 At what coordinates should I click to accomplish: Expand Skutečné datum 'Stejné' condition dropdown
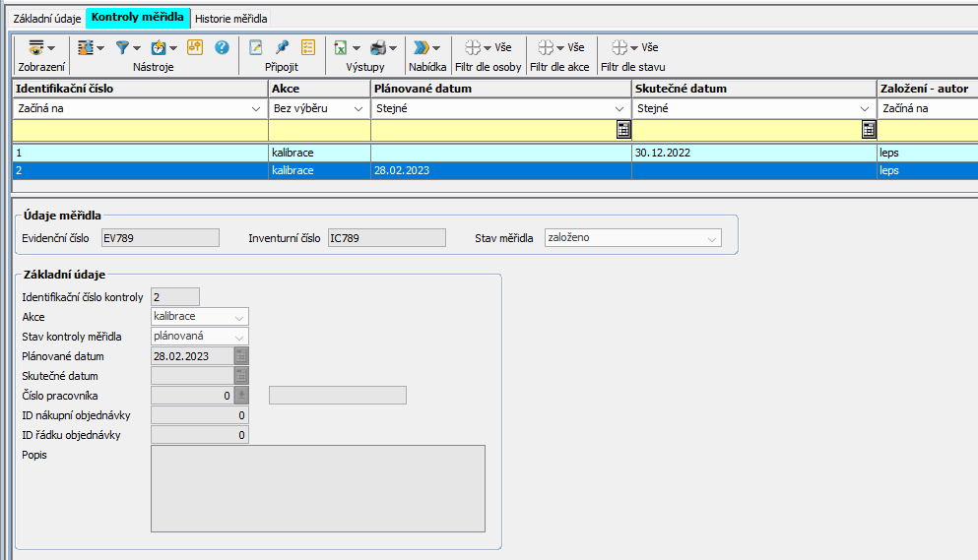(x=866, y=109)
